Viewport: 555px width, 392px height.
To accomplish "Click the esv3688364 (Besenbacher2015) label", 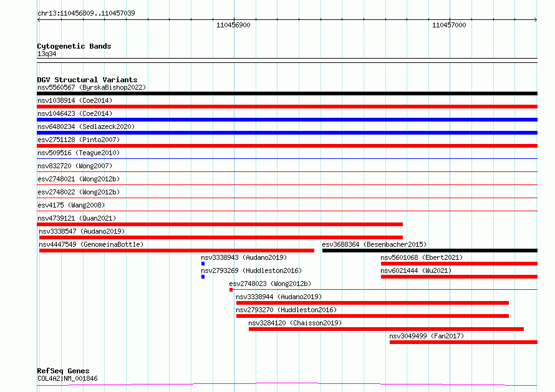I will [374, 244].
